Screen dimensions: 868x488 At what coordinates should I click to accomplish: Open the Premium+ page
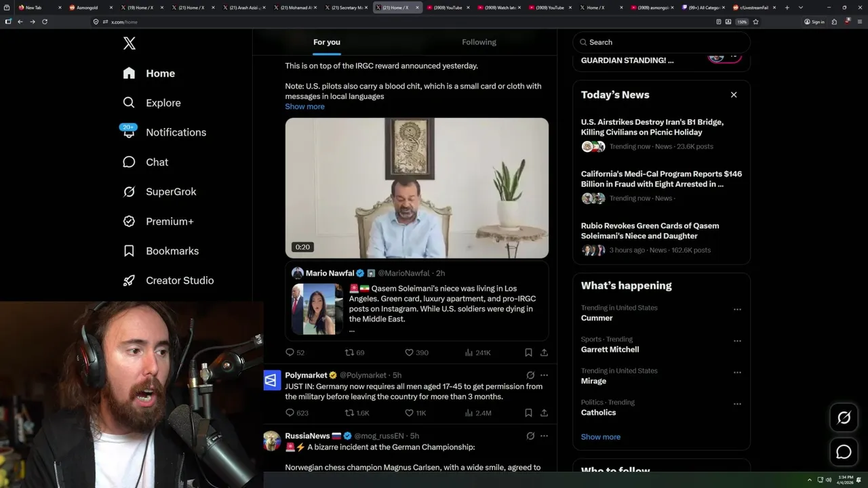click(x=158, y=222)
